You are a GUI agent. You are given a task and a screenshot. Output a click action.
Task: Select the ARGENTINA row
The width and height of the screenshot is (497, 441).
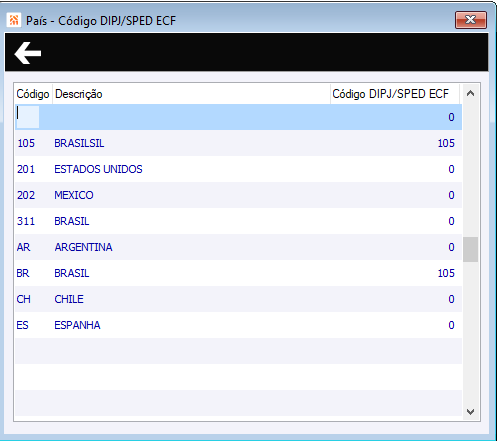tap(238, 247)
